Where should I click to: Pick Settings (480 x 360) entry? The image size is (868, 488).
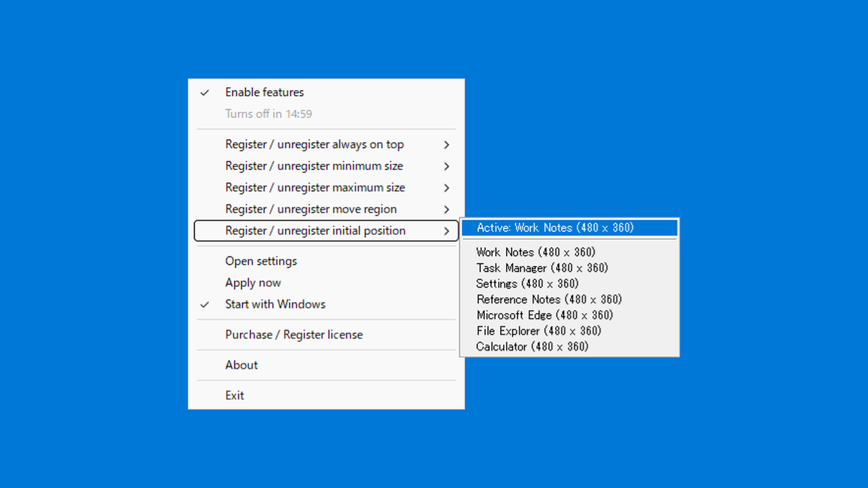(570, 284)
